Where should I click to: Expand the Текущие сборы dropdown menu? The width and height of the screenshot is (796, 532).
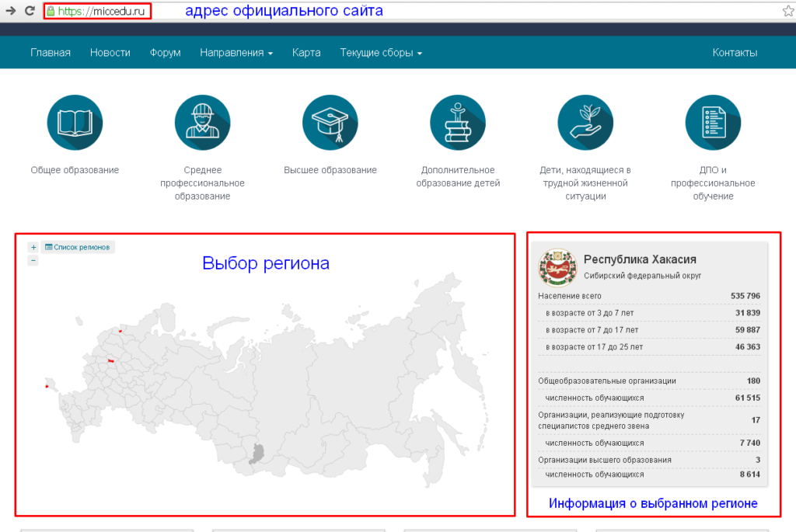pyautogui.click(x=381, y=53)
